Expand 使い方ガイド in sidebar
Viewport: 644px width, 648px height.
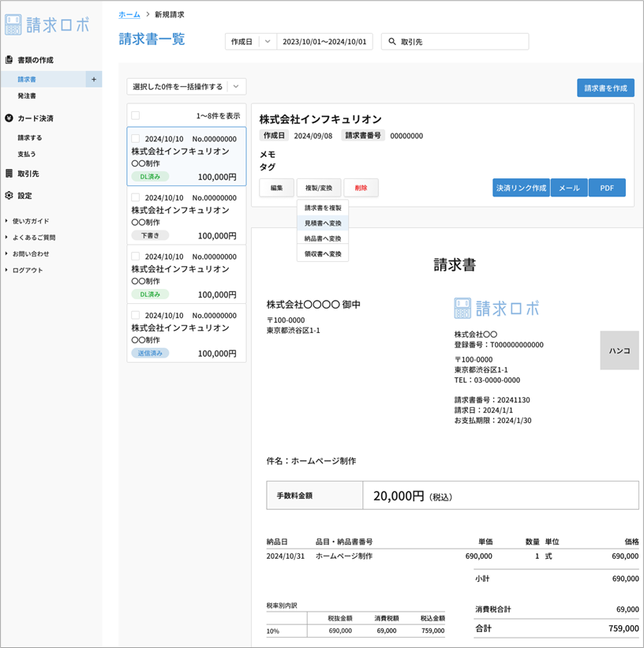coord(28,221)
